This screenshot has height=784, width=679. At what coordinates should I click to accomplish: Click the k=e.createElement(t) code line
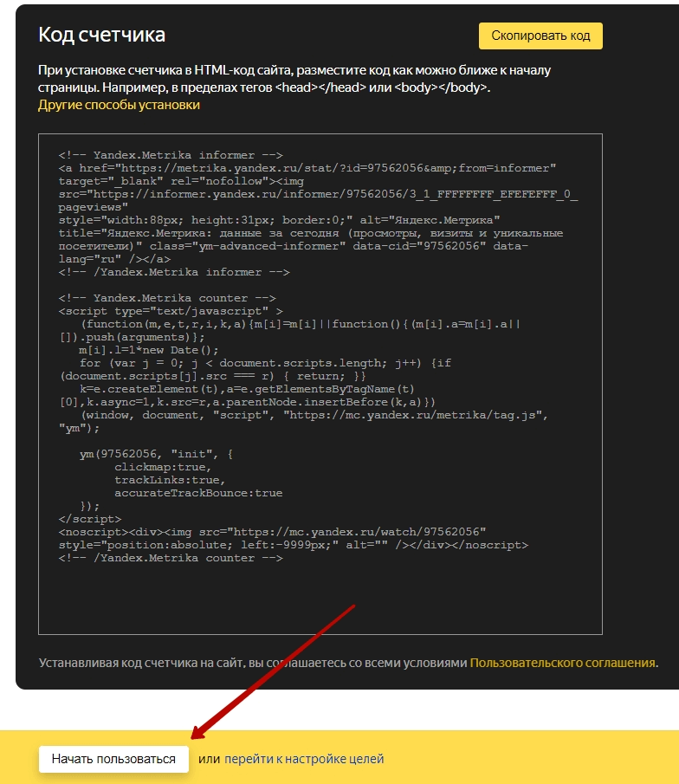247,389
